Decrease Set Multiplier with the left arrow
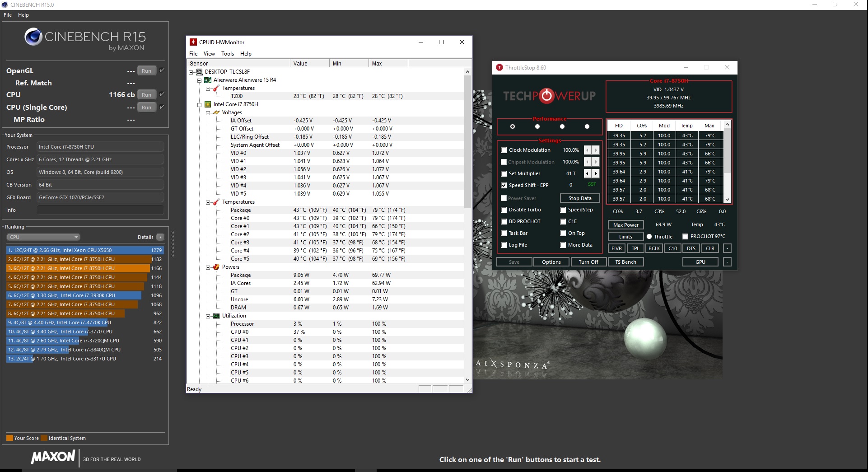The width and height of the screenshot is (868, 472). [588, 173]
